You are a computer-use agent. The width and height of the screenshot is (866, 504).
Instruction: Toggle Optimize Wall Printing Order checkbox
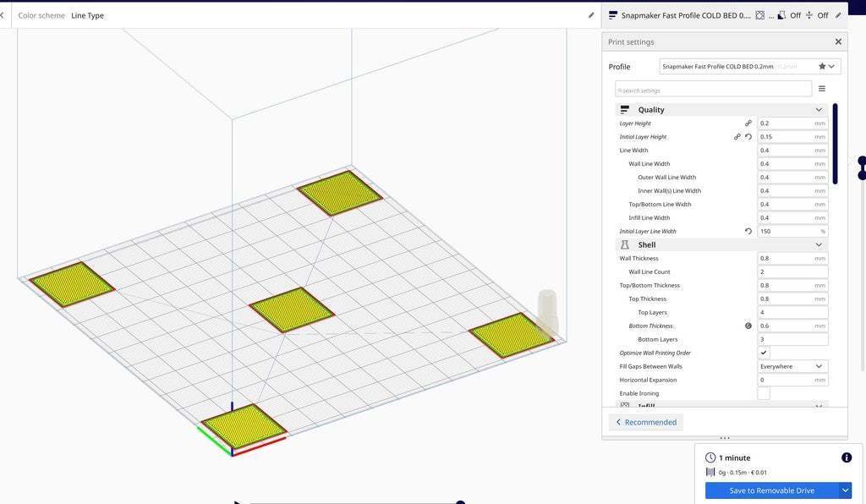click(x=764, y=353)
